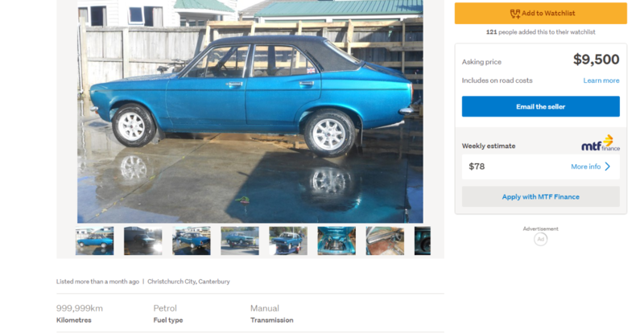
Task: Click Christchurch City, Canterbury location text
Action: coord(188,282)
